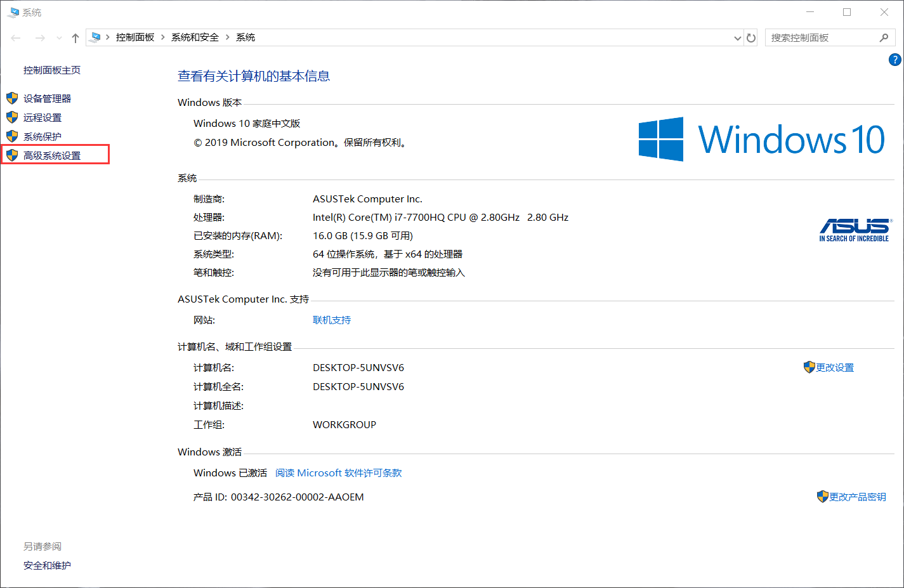Expand chevron after 控制面板 breadcrumb
The width and height of the screenshot is (904, 588).
(163, 37)
